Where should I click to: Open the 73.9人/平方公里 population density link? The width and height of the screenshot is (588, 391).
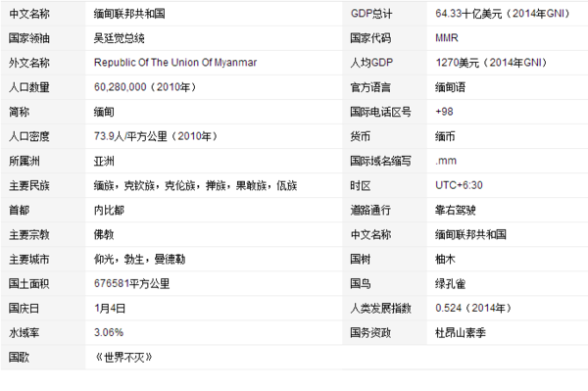(x=156, y=136)
